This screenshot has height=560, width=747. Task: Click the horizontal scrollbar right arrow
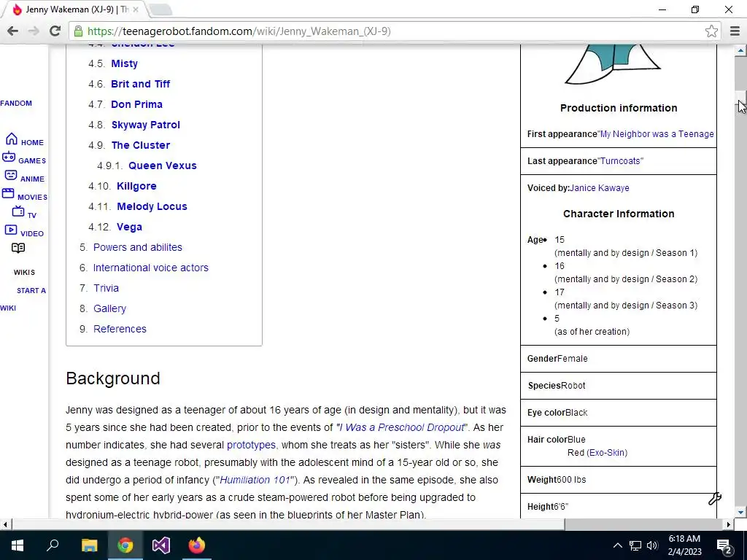pos(728,525)
